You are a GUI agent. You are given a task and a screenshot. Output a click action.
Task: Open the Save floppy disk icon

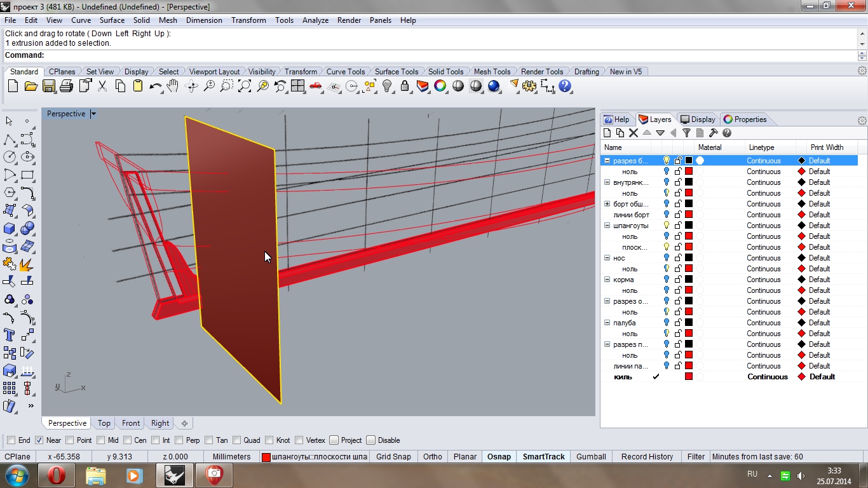[x=48, y=86]
